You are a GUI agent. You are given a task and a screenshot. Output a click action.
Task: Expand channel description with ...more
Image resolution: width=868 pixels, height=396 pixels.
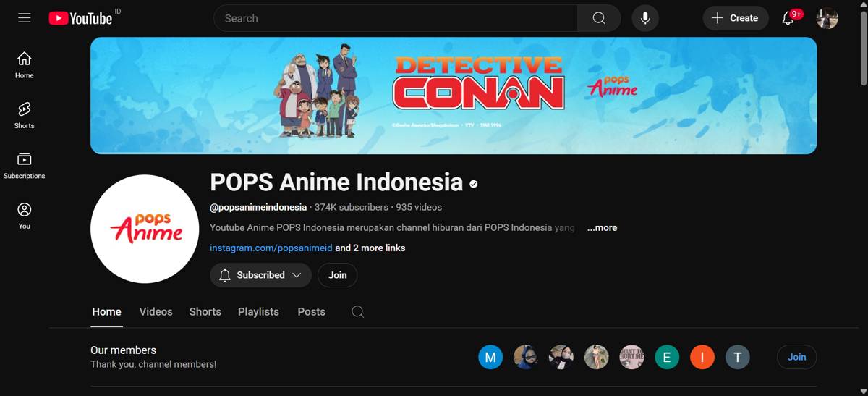[x=602, y=227]
